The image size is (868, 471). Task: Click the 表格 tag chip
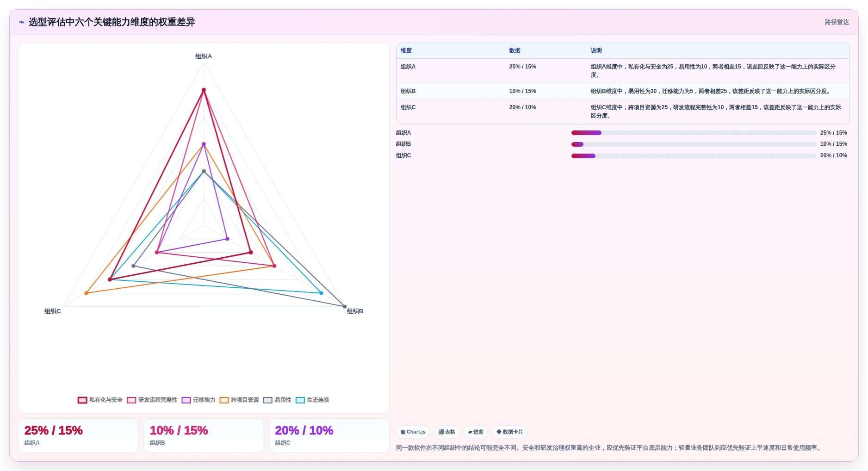tap(447, 432)
